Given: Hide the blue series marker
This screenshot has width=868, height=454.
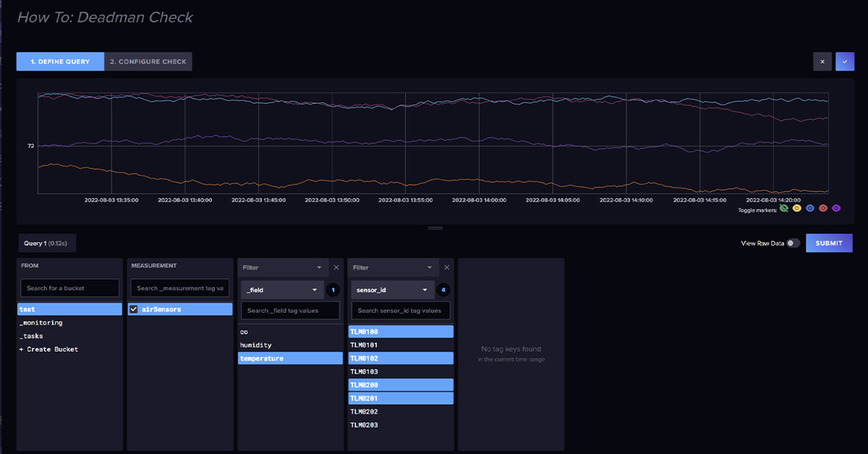Looking at the screenshot, I should pos(809,208).
